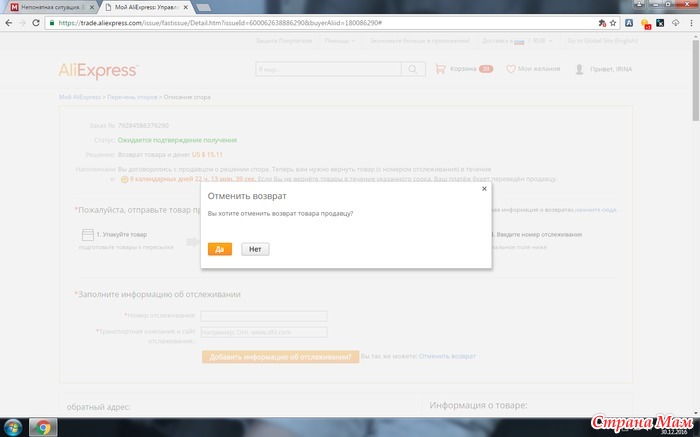700x437 pixels.
Task: Bookmark page with the star icon
Action: coord(613,23)
